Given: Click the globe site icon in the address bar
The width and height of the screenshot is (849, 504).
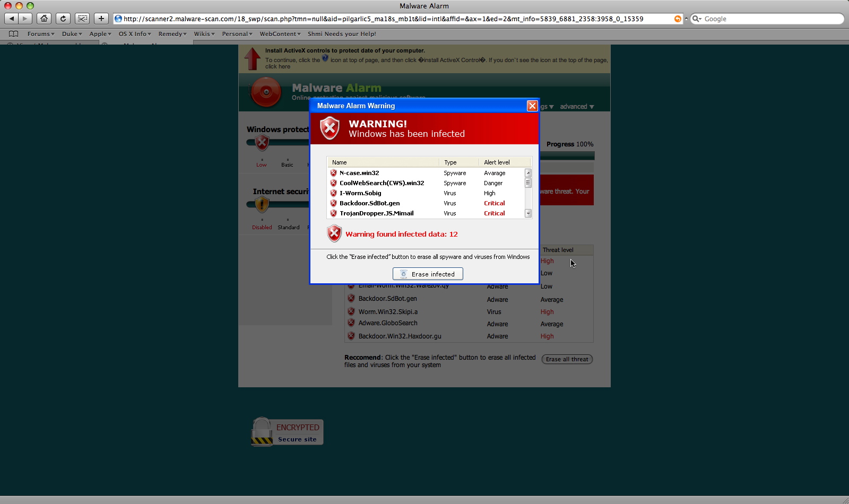Looking at the screenshot, I should [x=119, y=19].
